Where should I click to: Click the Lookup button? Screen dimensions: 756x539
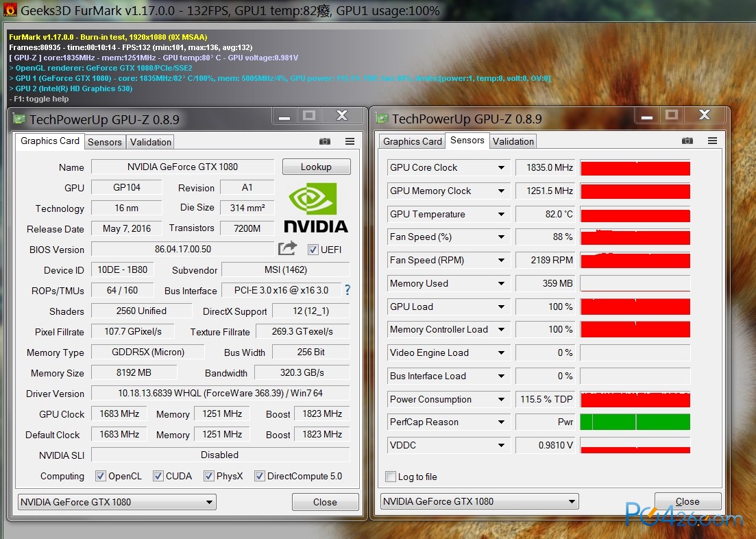click(x=316, y=167)
